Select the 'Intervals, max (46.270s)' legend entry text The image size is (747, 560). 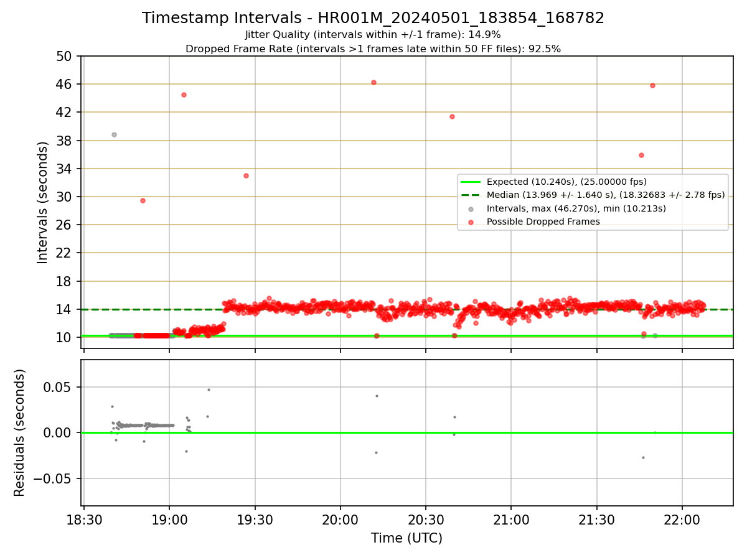pyautogui.click(x=576, y=208)
